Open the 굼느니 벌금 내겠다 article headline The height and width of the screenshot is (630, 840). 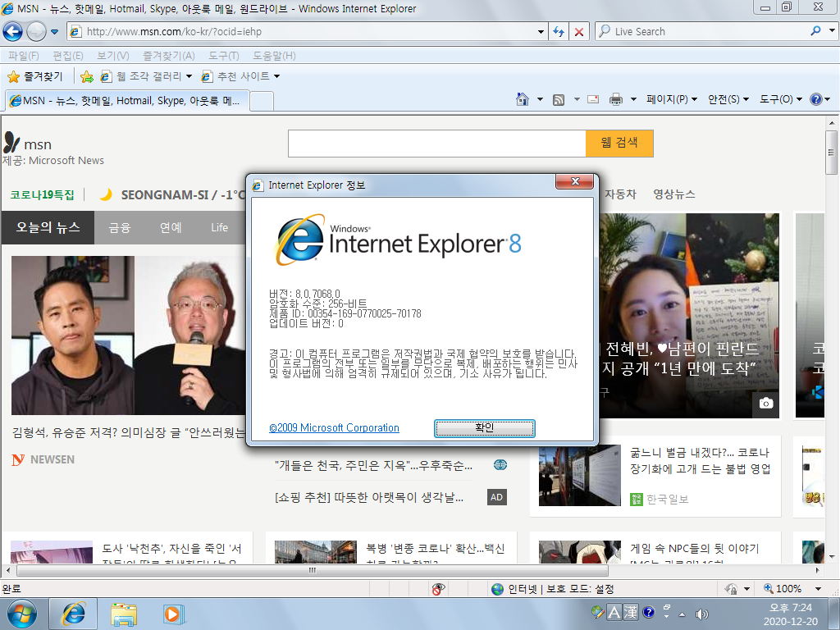click(x=700, y=461)
